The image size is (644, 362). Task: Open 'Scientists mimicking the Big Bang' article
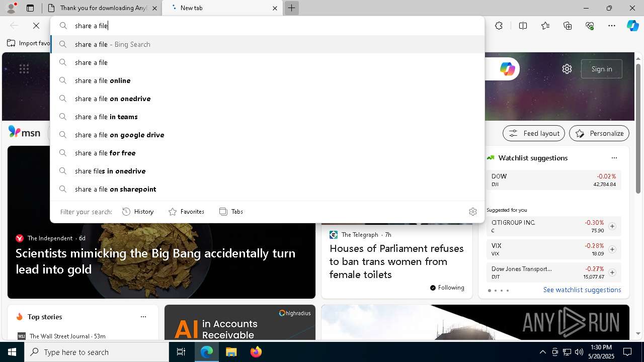point(155,261)
